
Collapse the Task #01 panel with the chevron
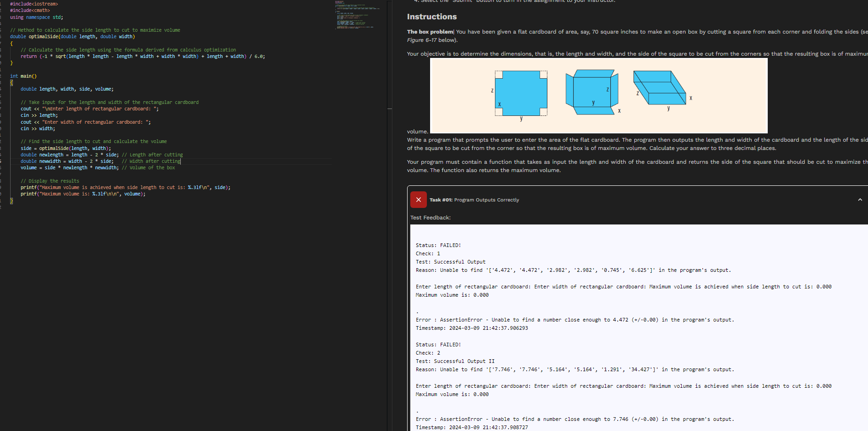(860, 200)
